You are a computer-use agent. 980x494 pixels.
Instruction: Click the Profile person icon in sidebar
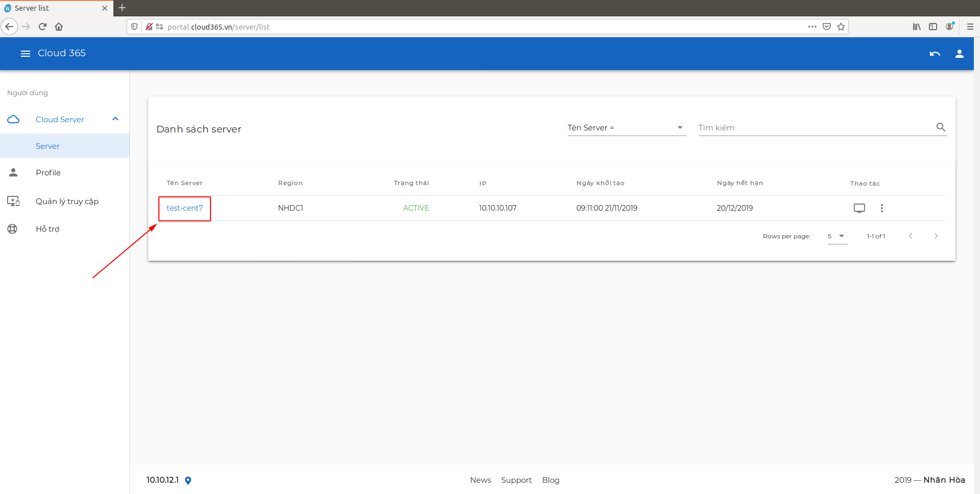(x=13, y=172)
